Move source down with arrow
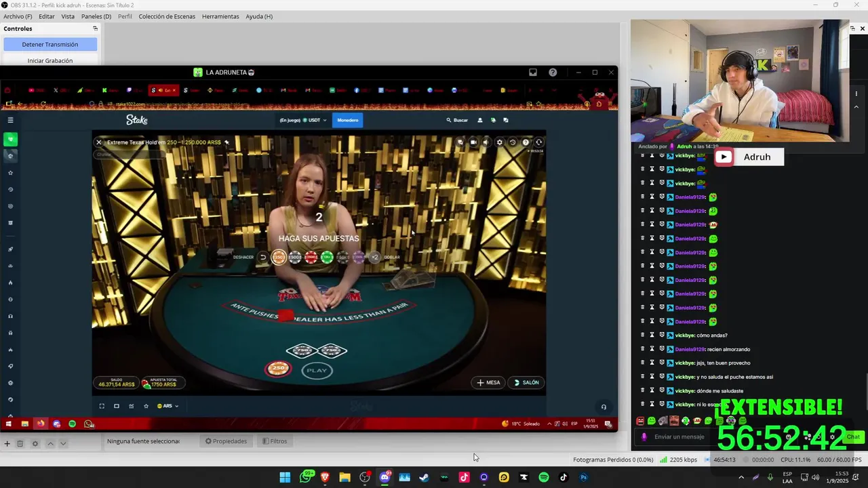 coord(63,444)
